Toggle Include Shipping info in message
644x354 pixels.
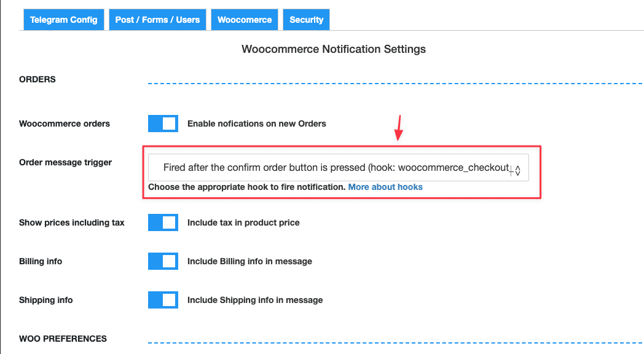click(162, 299)
